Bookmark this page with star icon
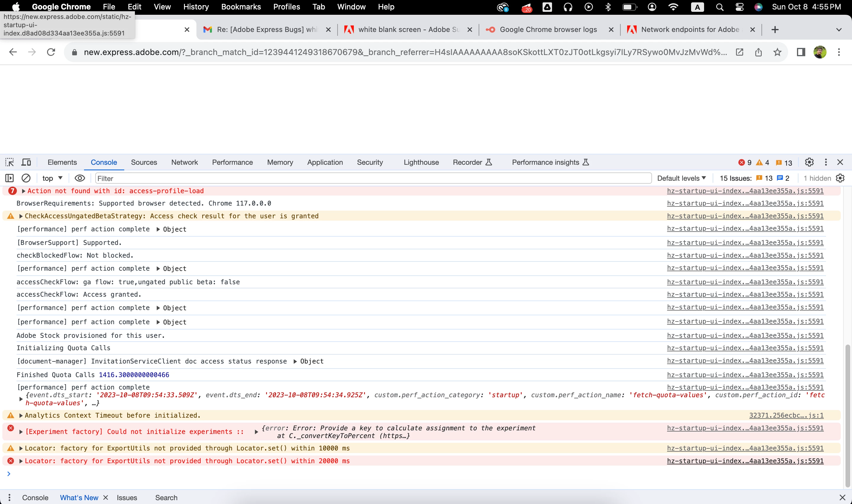The image size is (852, 504). pos(777,52)
